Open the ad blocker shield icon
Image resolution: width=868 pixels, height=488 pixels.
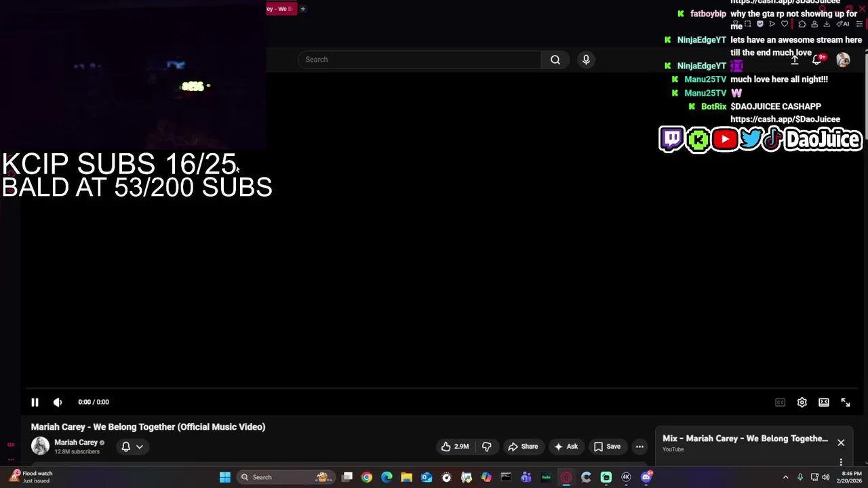click(760, 24)
